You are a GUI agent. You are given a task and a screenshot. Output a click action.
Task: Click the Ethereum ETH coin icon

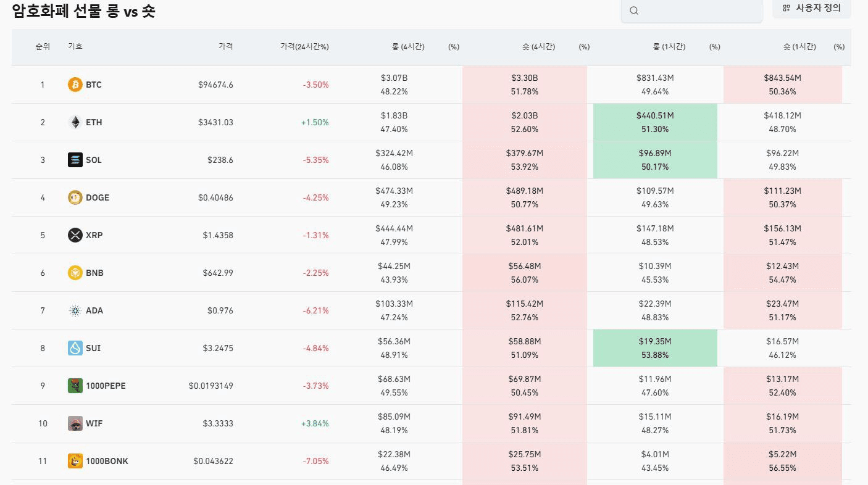[x=75, y=122]
